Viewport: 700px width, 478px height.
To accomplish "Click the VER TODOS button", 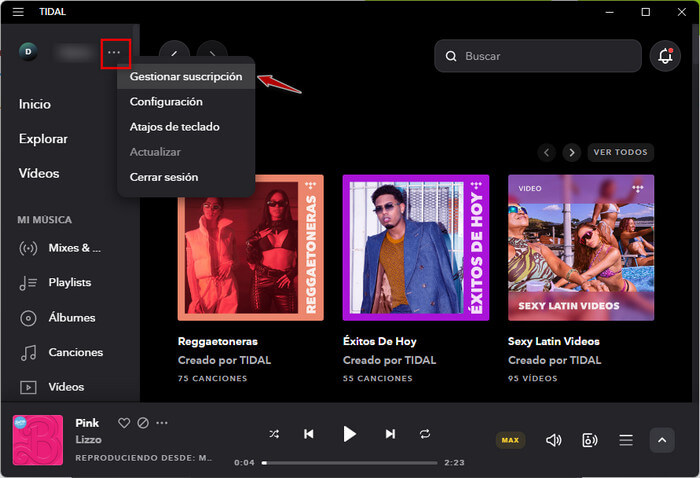I will tap(621, 153).
